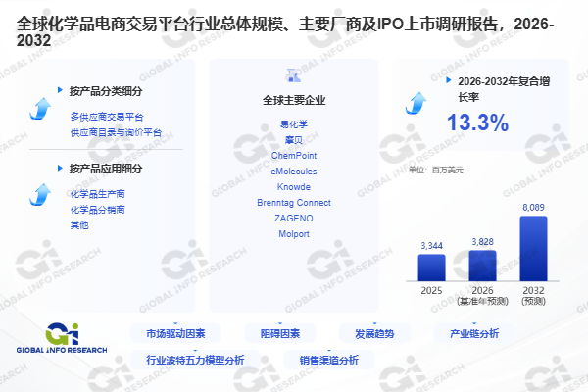Click the company name ZAGENO

pos(294,219)
